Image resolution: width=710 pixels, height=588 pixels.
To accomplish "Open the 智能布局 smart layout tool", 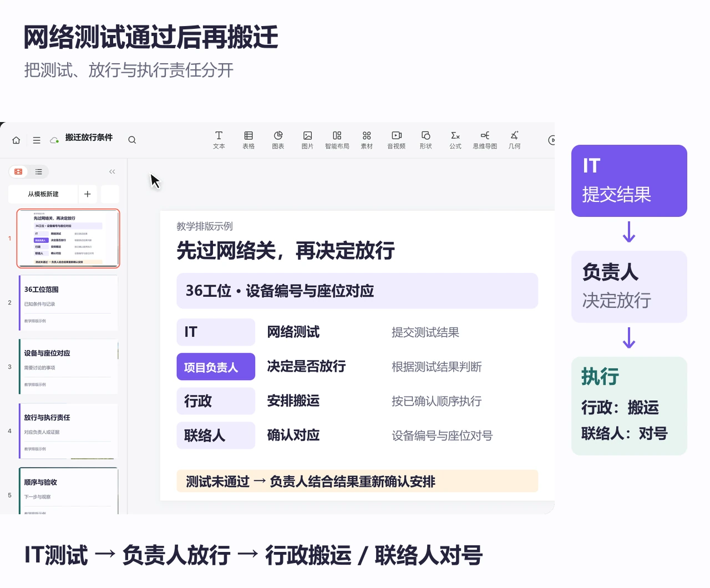I will coord(337,140).
